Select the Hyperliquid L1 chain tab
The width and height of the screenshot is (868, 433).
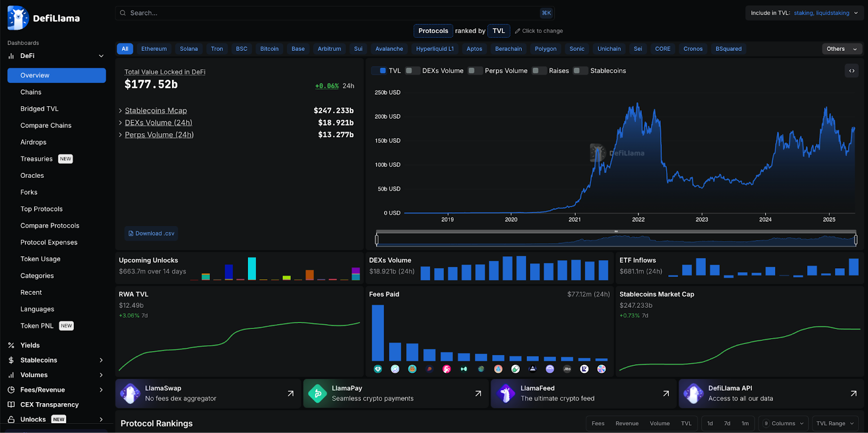[435, 49]
